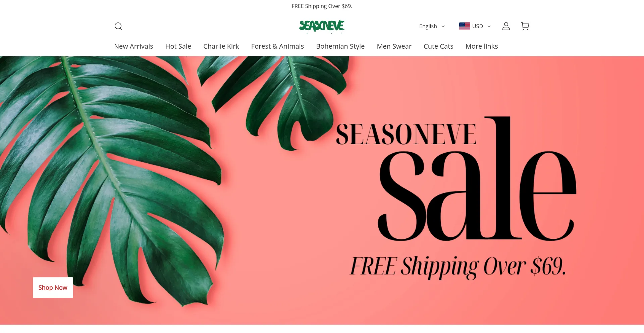Expand the English language dropdown

[x=432, y=26]
